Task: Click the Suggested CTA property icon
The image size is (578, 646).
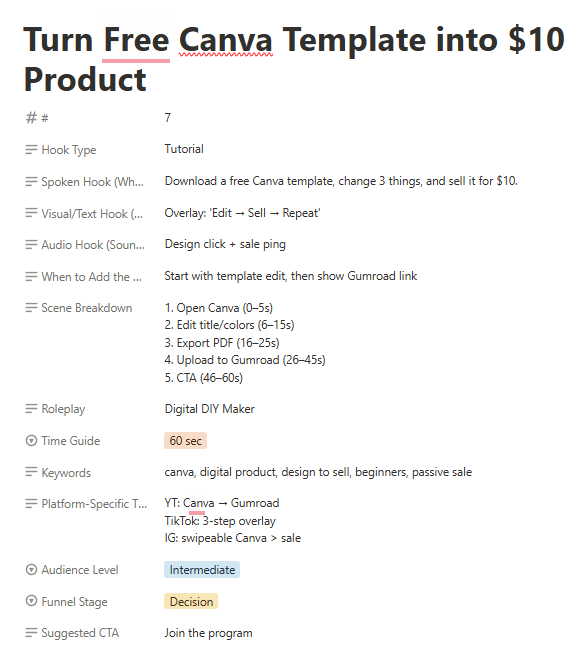Action: 31,632
